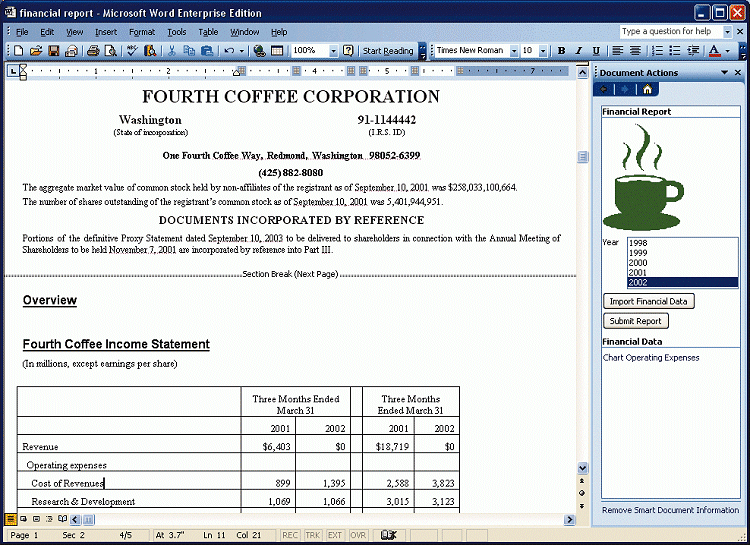Switch to Normal view icon
The image size is (750, 545).
10,519
